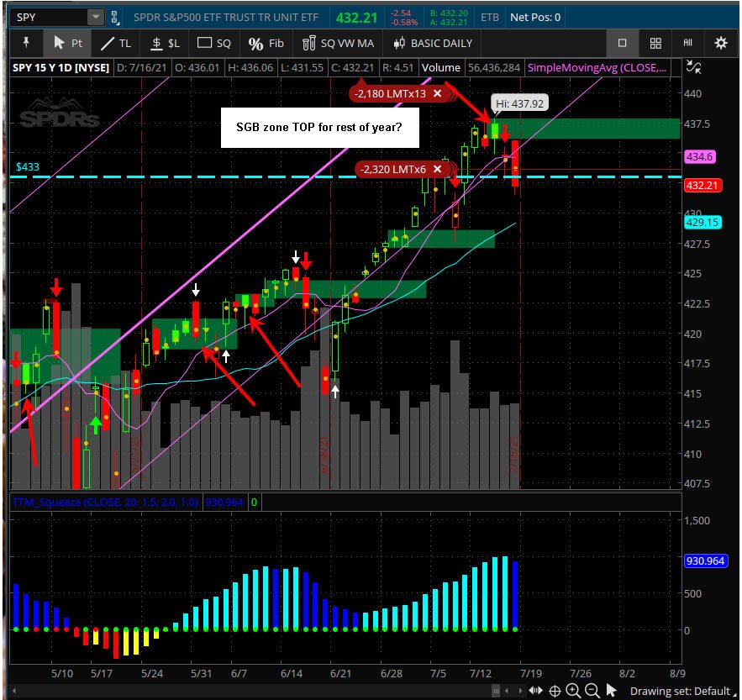Image resolution: width=742 pixels, height=700 pixels.
Task: Click the bars settings icon
Action: 687,43
